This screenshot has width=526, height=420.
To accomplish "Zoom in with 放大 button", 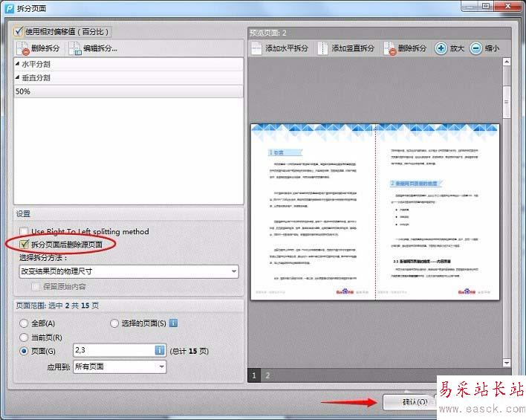I will click(449, 48).
